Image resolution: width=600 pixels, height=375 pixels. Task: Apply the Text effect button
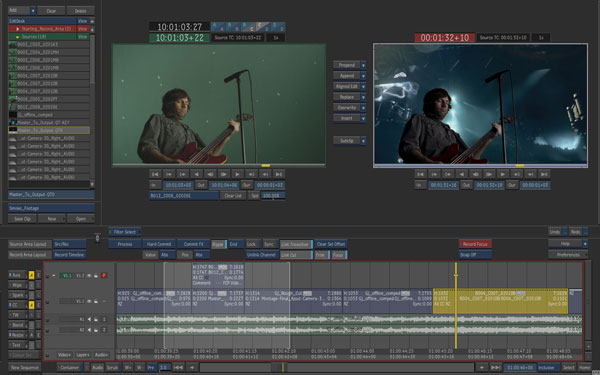(18, 345)
